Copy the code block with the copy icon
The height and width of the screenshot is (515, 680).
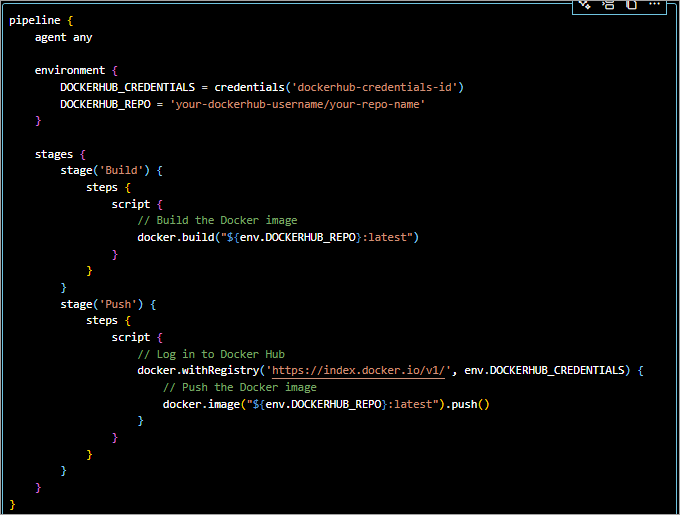pos(631,5)
